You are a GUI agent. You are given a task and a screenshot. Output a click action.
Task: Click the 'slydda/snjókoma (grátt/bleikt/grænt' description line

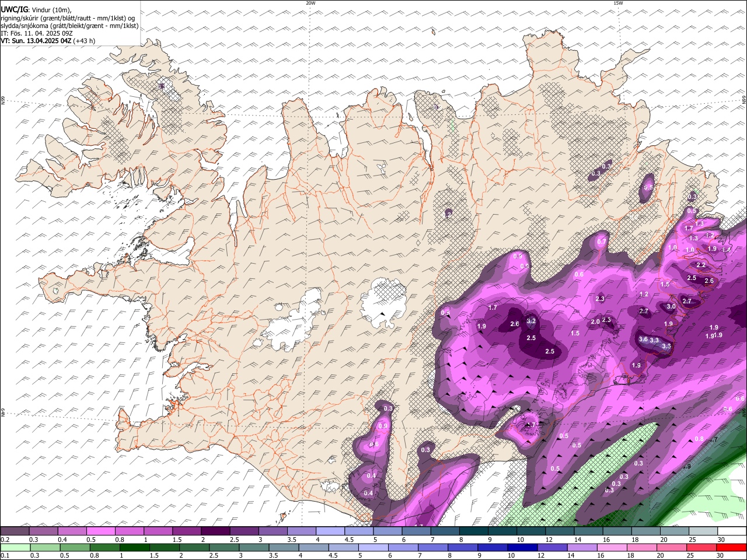tap(69, 26)
